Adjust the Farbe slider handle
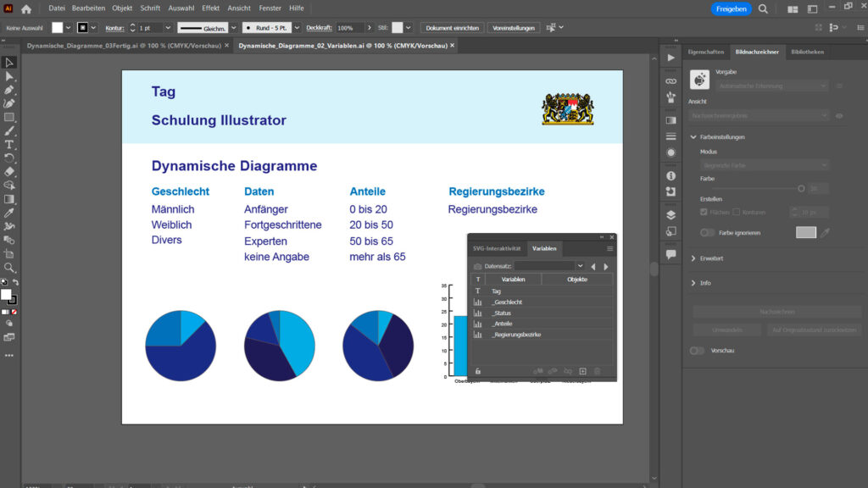Screen dimensions: 868x488 pos(801,189)
